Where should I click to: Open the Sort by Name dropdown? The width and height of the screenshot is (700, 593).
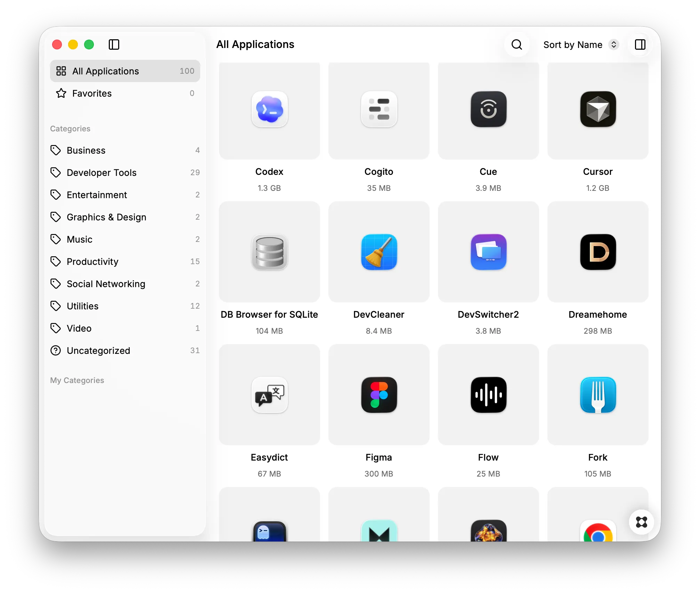[581, 45]
